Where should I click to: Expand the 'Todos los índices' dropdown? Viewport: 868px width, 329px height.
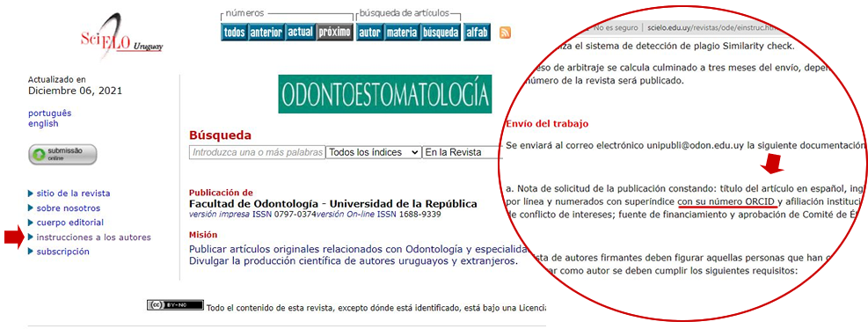374,152
